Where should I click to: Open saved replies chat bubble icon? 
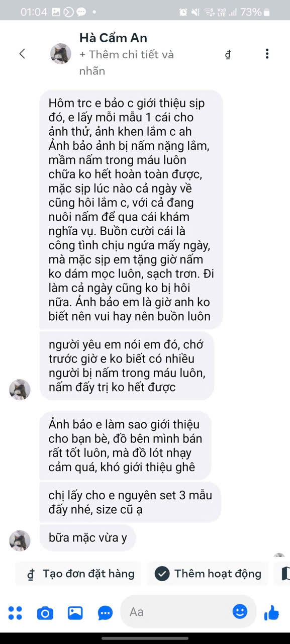click(105, 613)
